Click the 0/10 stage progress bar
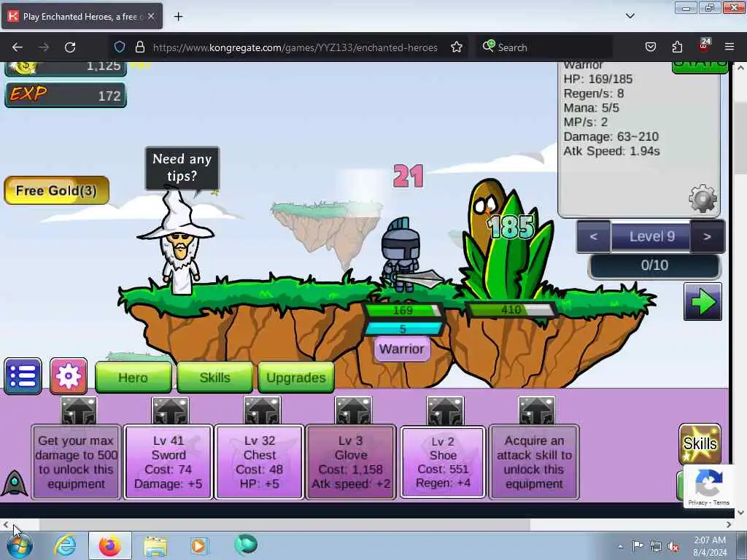Screen dimensions: 747x560 [654, 265]
